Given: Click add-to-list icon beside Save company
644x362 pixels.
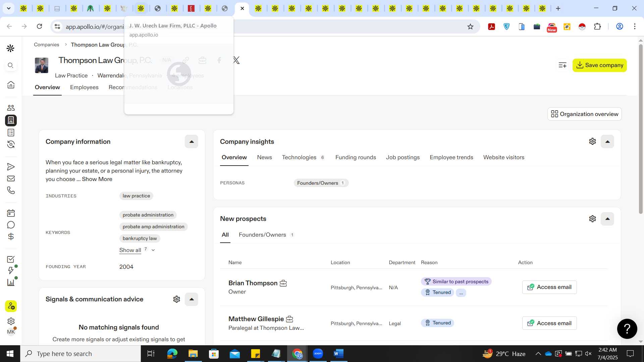Looking at the screenshot, I should tap(562, 65).
